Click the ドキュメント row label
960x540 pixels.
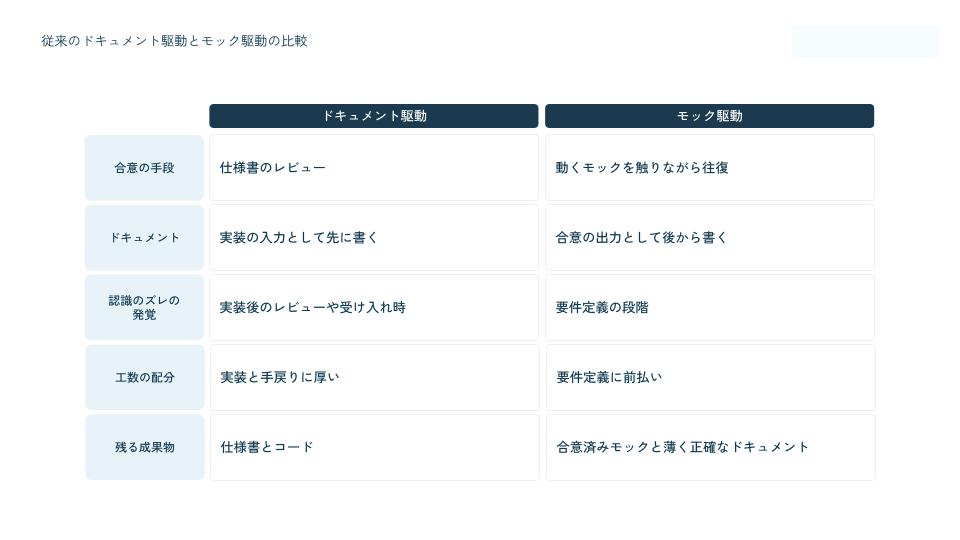pos(144,238)
